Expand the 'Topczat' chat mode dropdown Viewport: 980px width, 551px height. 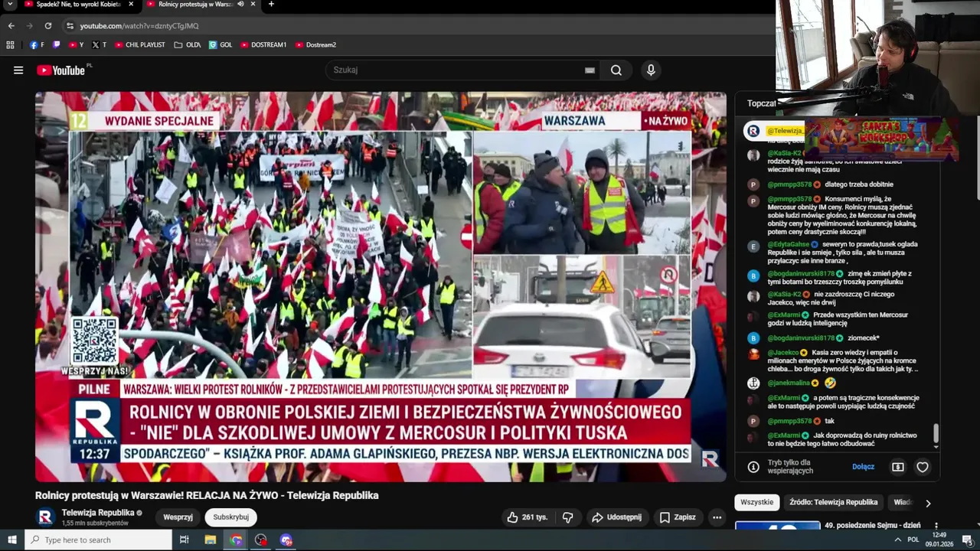[x=763, y=103]
